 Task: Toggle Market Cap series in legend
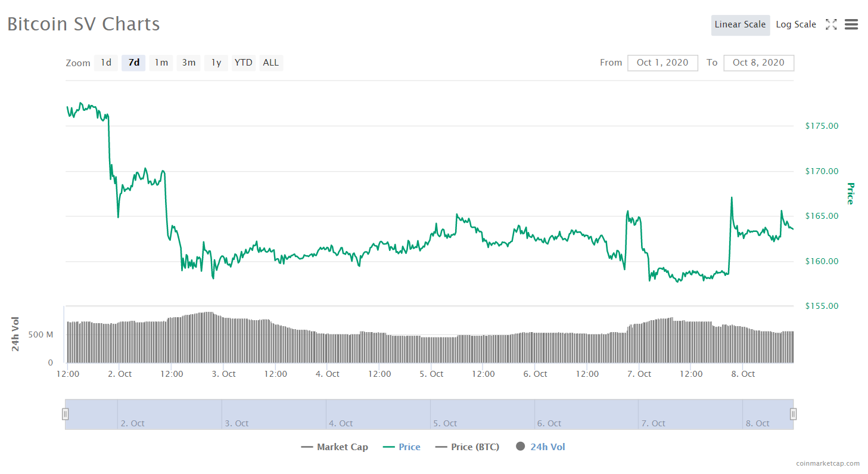pyautogui.click(x=335, y=447)
